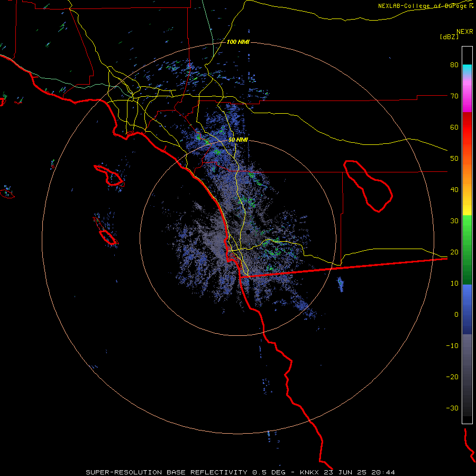476x476 pixels.
Task: Click the 70 dBZ scale value
Action: (454, 96)
